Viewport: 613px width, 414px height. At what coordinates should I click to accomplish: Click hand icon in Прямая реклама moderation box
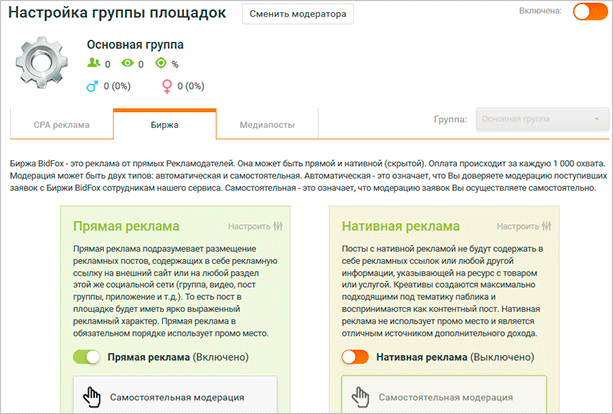tap(92, 397)
